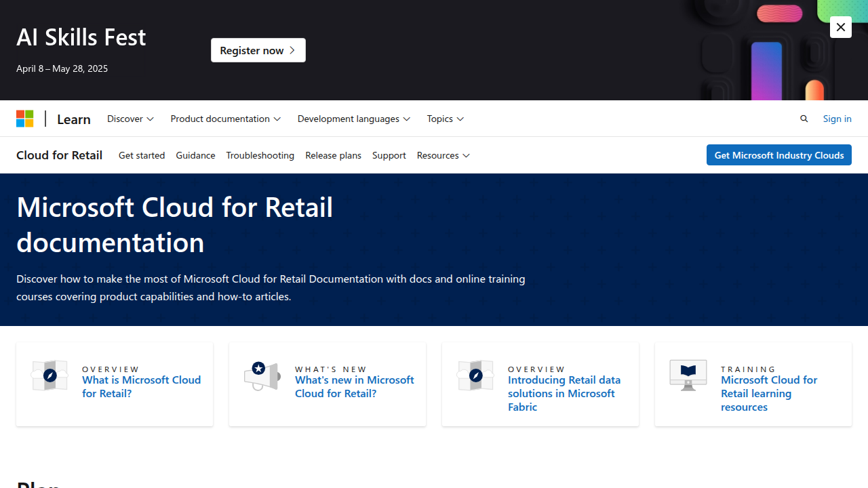Click the overview icon beside Introducing Retail data solutions

(475, 375)
